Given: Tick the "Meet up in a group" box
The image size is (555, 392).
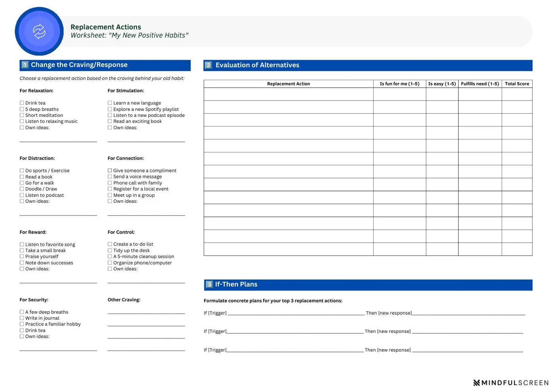Looking at the screenshot, I should pos(110,195).
